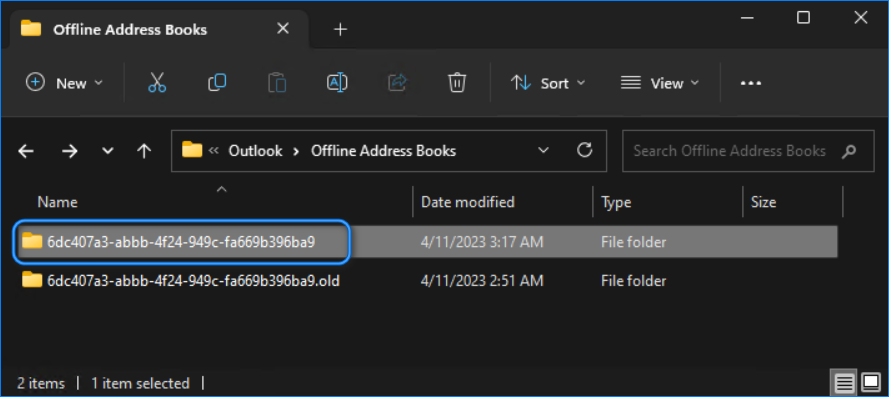Click File folder type in first row
This screenshot has width=889, height=397.
[x=633, y=242]
